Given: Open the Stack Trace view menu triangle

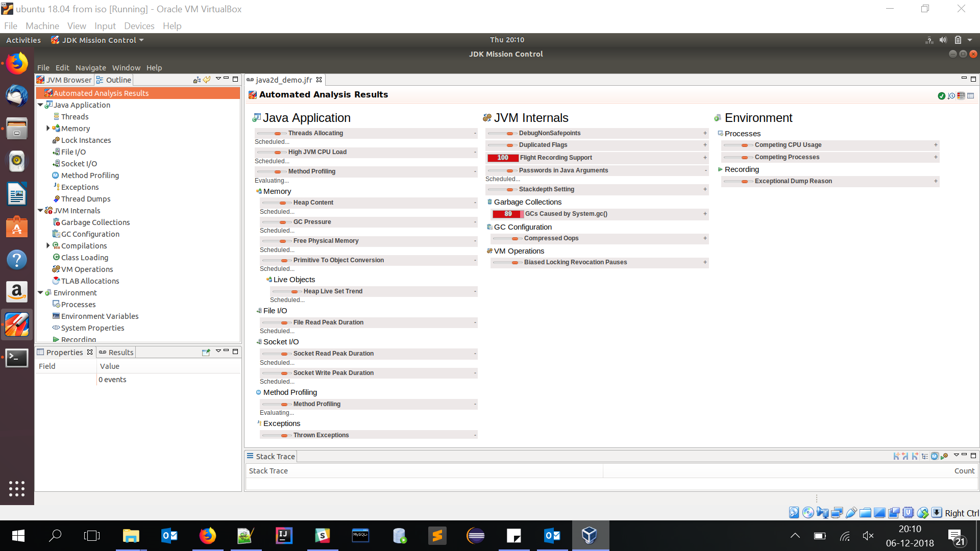Looking at the screenshot, I should coord(956,455).
